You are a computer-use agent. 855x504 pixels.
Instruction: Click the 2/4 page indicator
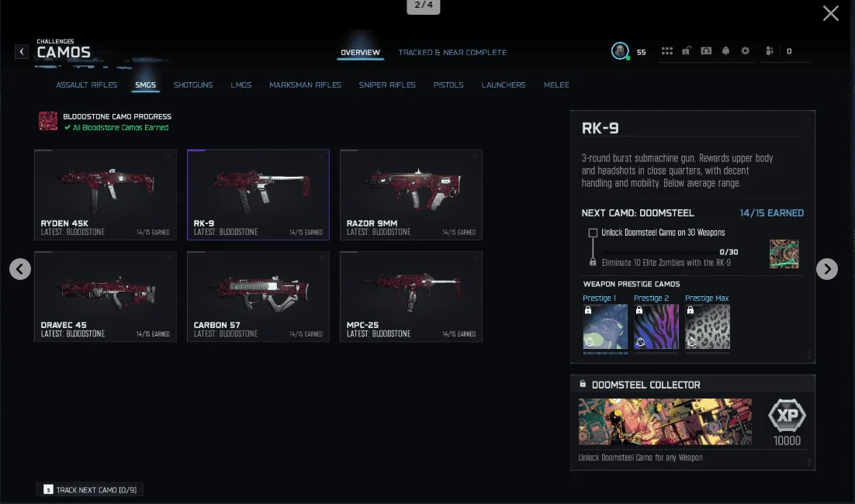click(x=424, y=5)
